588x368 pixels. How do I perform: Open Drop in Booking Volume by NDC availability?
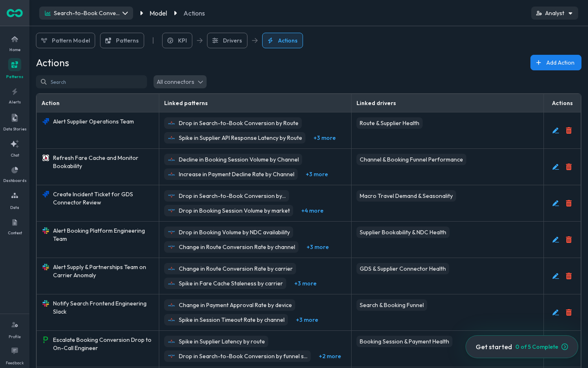click(229, 232)
